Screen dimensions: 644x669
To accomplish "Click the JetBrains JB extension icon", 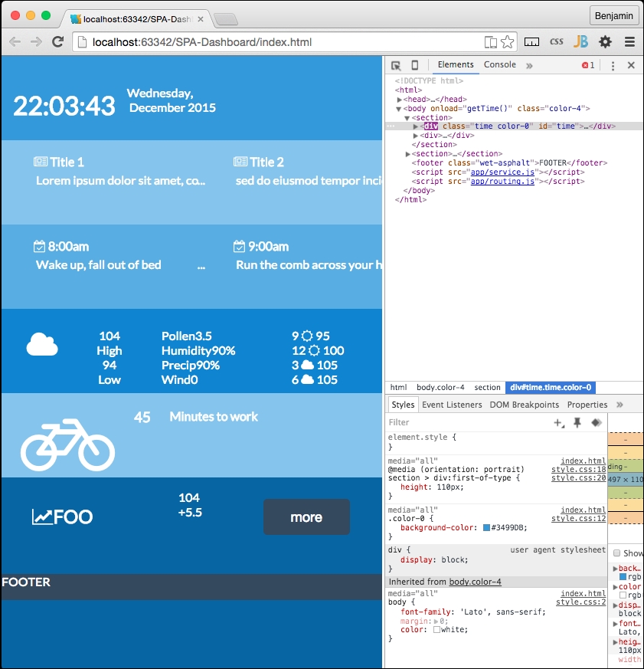I will click(580, 41).
